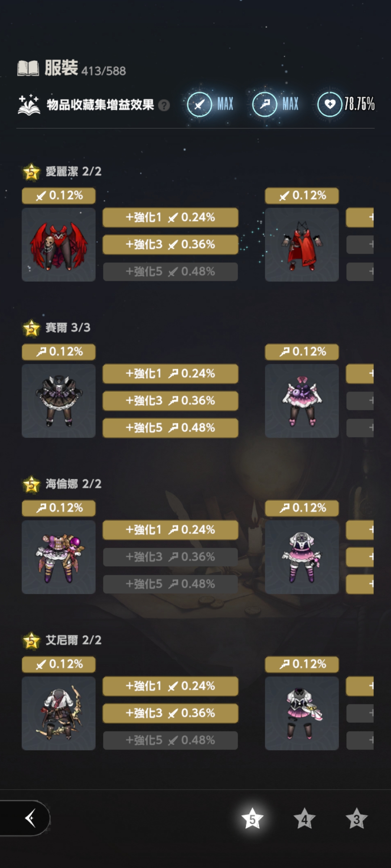This screenshot has height=868, width=391.
Task: Switch to the 5-star costume filter
Action: (252, 819)
